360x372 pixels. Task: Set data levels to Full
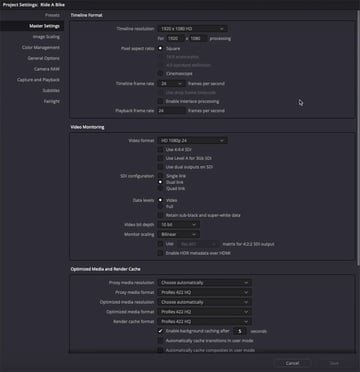coord(160,207)
